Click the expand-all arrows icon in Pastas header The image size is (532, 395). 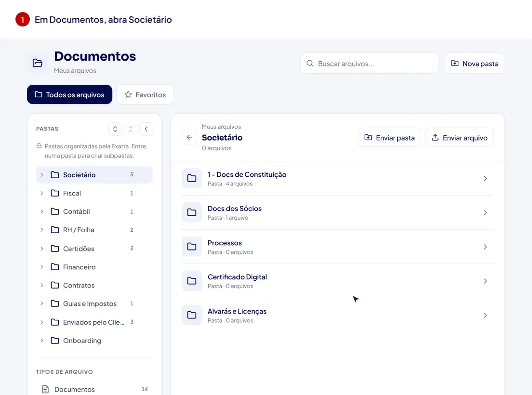tap(115, 129)
